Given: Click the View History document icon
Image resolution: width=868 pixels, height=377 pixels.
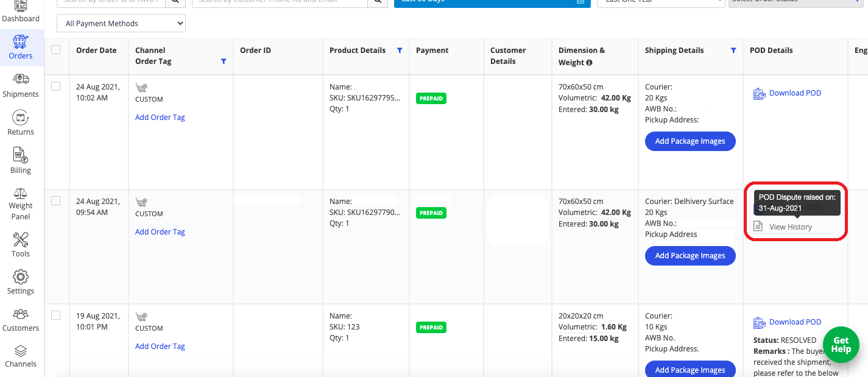Looking at the screenshot, I should pyautogui.click(x=758, y=227).
